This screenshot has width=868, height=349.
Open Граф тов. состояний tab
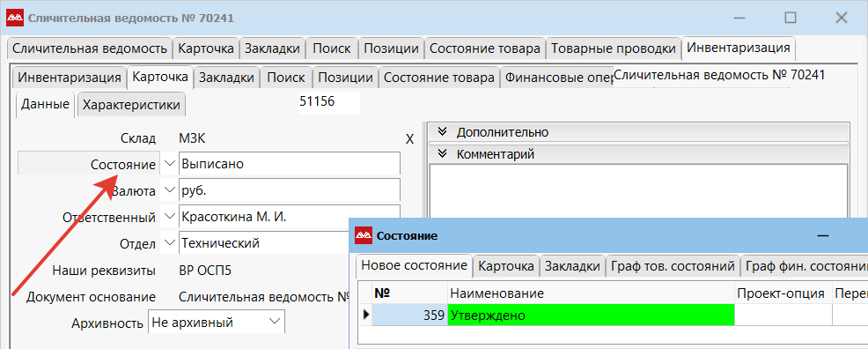673,266
